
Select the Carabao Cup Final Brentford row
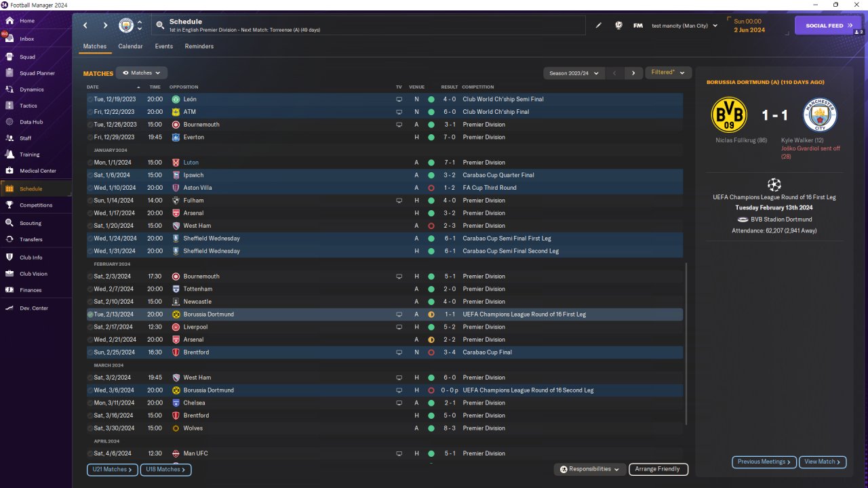point(384,352)
